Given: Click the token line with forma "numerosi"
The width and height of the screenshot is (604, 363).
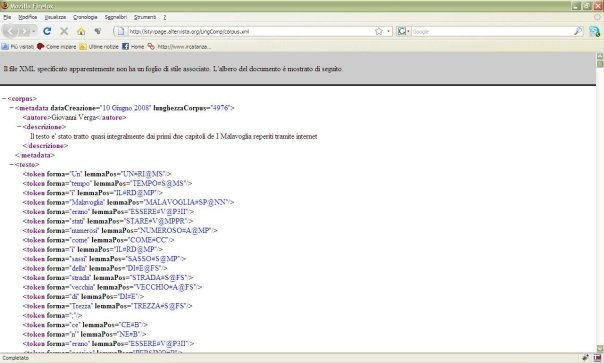Looking at the screenshot, I should pyautogui.click(x=120, y=230).
